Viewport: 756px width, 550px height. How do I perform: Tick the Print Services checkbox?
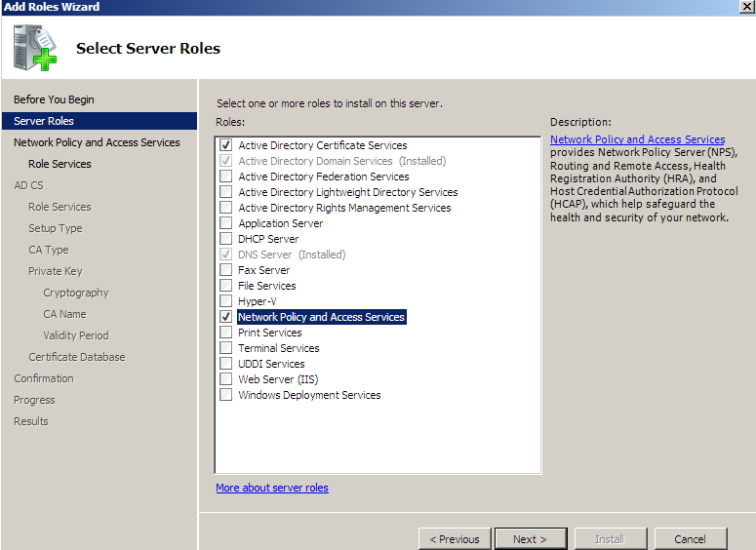pos(225,333)
